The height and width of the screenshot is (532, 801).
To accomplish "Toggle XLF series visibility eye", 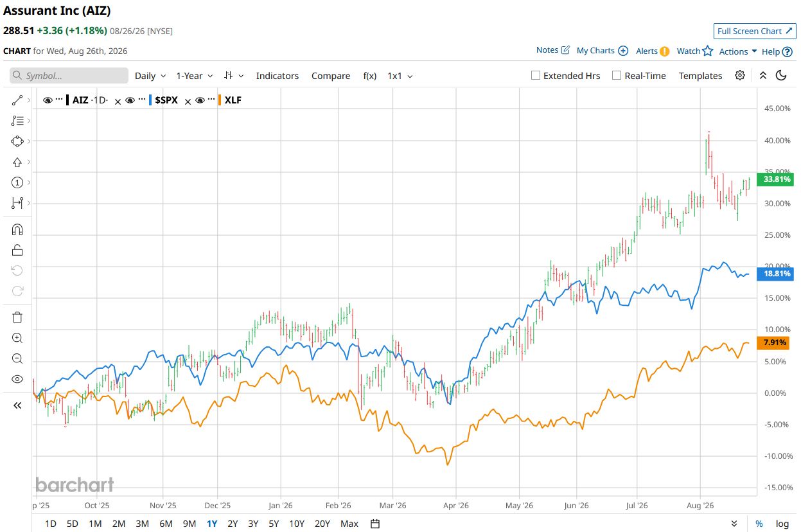I will point(200,100).
